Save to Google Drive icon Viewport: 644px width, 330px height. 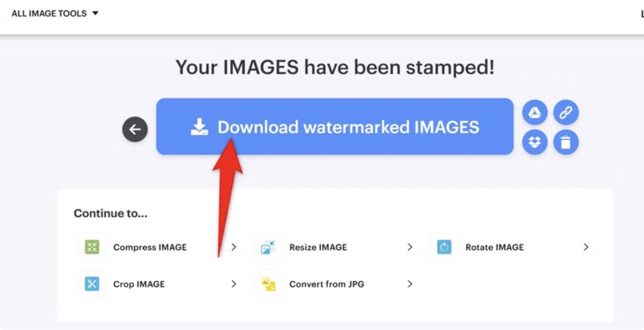point(535,113)
